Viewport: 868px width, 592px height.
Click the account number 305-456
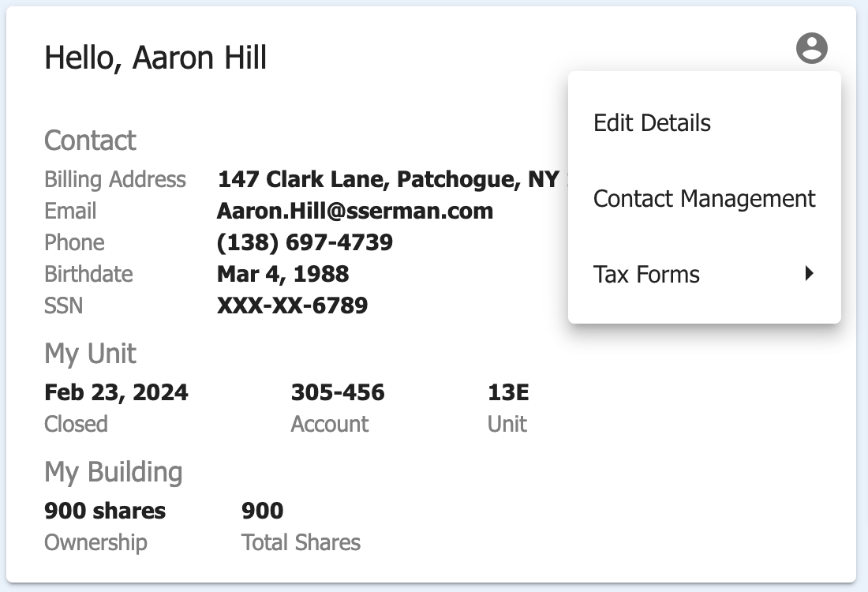pyautogui.click(x=338, y=392)
